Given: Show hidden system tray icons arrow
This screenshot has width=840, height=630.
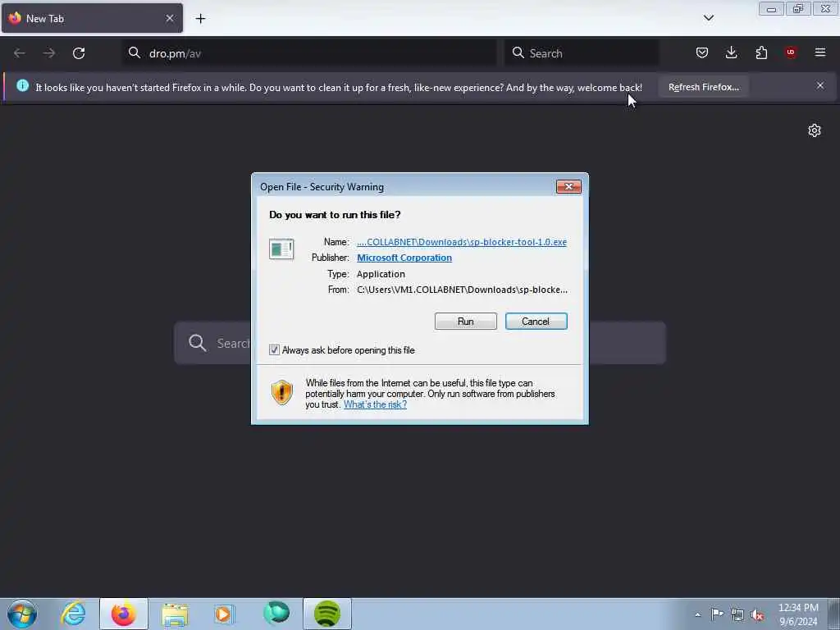Looking at the screenshot, I should (697, 614).
